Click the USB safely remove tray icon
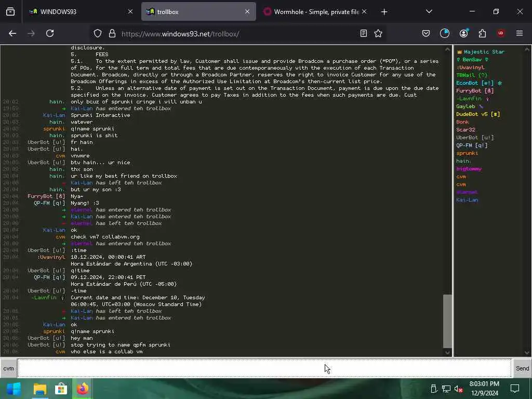Viewport: 532px width, 399px height. (x=434, y=389)
